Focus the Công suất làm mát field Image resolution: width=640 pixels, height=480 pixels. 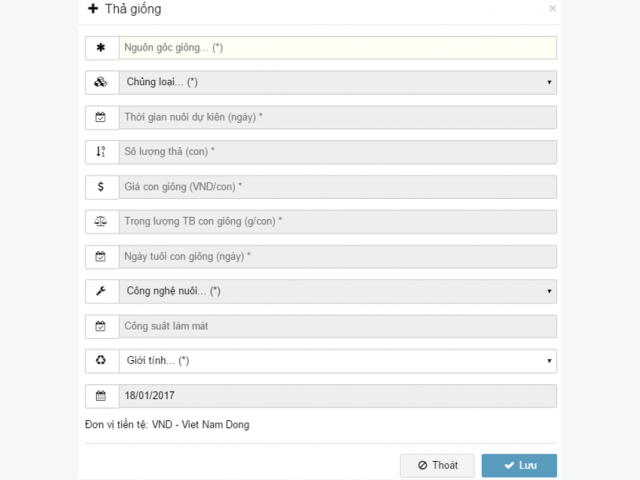(x=338, y=326)
